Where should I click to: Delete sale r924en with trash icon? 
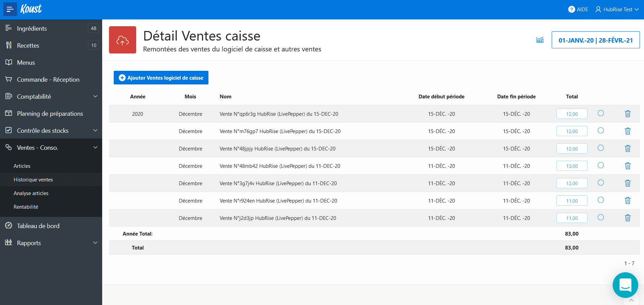[x=628, y=200]
